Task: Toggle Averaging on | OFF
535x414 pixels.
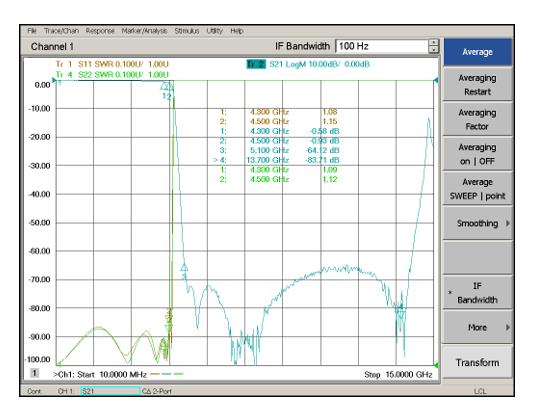Action: pyautogui.click(x=477, y=154)
